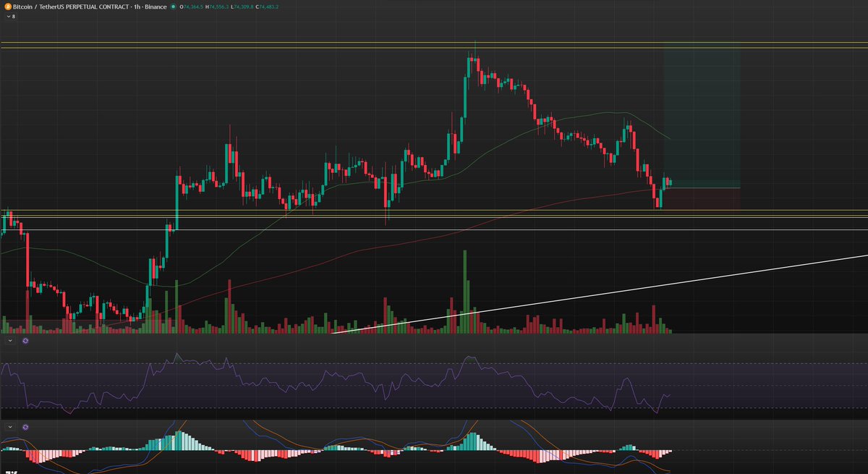Click the Binance exchange name in legend
Image resolution: width=868 pixels, height=474 pixels.
click(156, 7)
